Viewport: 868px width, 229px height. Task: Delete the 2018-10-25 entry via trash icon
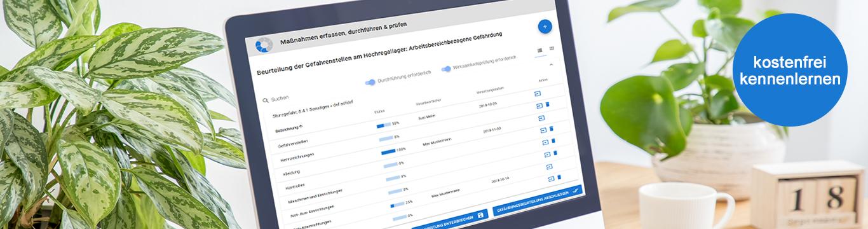click(547, 105)
